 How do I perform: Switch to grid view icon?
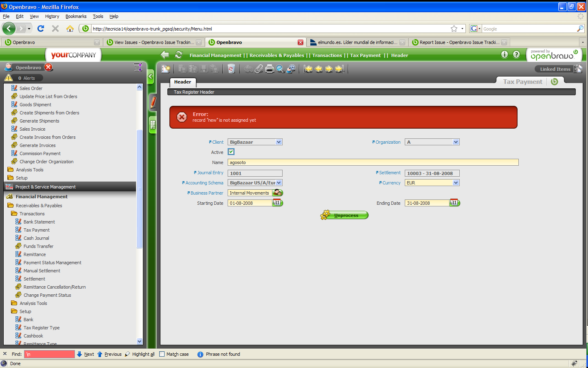(153, 125)
